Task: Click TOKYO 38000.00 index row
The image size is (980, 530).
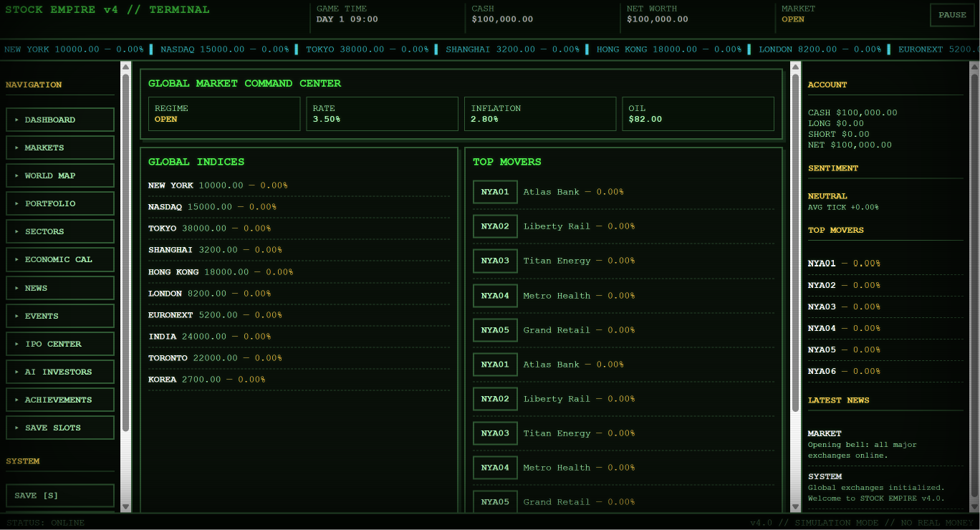Action: coord(299,228)
